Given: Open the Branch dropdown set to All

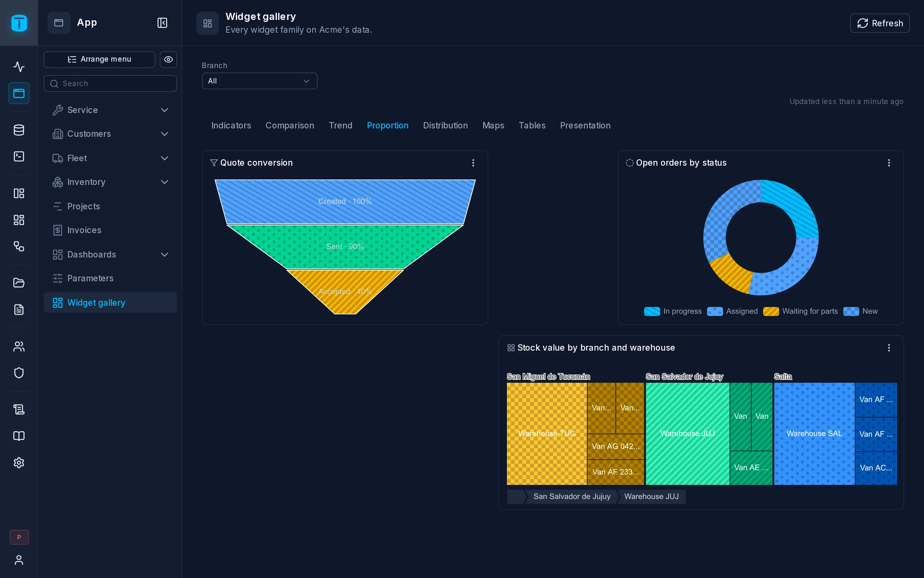Looking at the screenshot, I should 260,81.
